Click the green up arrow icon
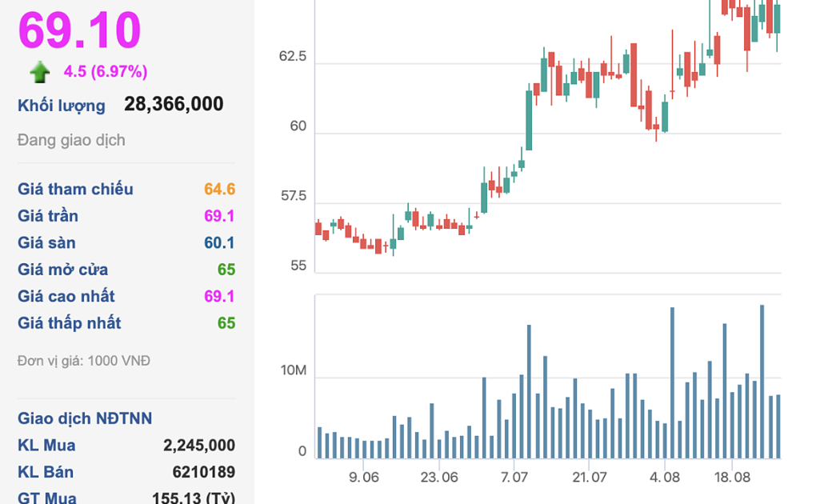 click(x=40, y=73)
